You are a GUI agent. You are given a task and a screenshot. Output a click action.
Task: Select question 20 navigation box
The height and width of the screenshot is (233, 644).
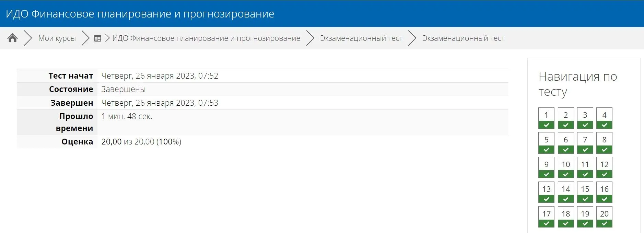point(604,217)
